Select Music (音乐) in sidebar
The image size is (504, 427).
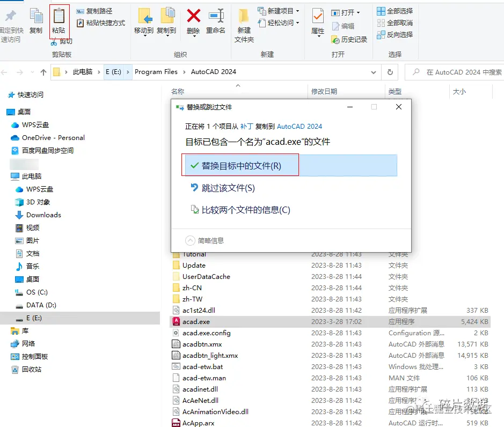pos(27,267)
